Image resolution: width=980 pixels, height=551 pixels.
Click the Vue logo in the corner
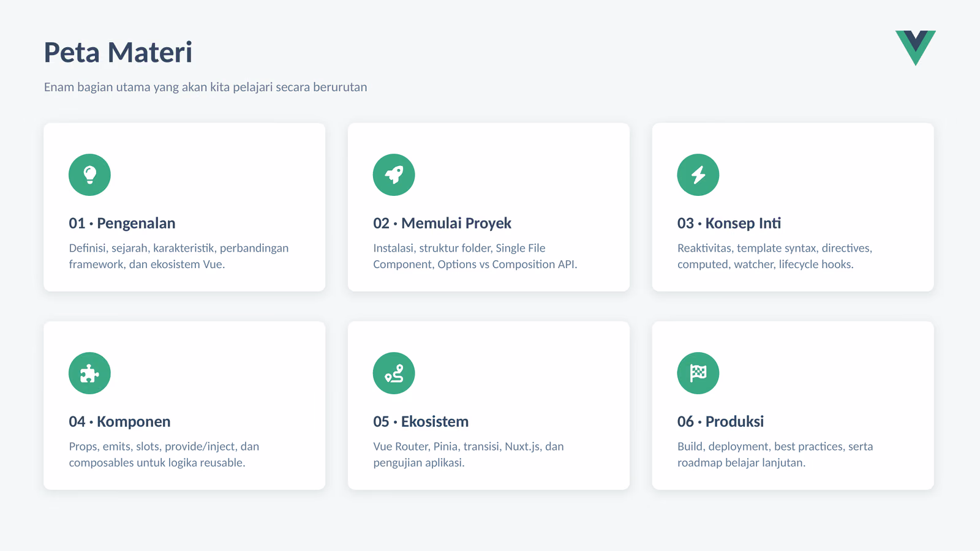click(x=916, y=48)
